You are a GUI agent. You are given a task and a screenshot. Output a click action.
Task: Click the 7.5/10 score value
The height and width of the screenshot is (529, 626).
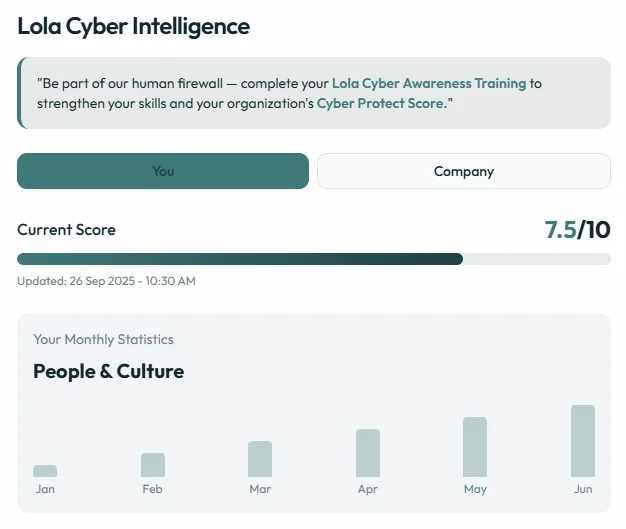tap(576, 230)
